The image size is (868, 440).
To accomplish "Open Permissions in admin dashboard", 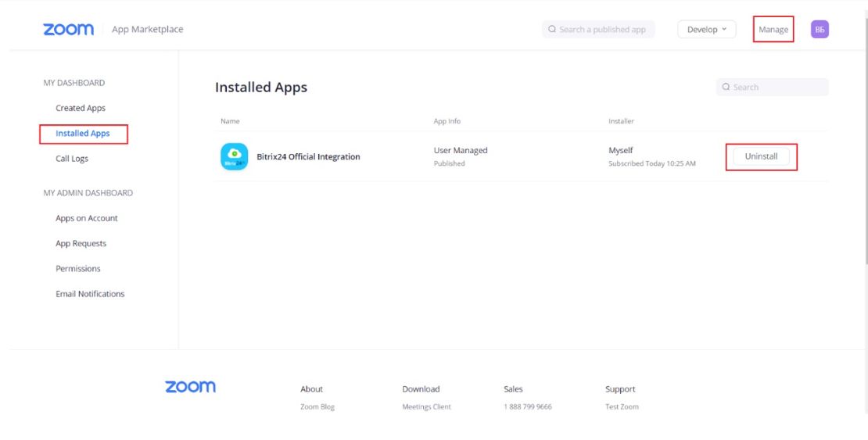I will (78, 268).
